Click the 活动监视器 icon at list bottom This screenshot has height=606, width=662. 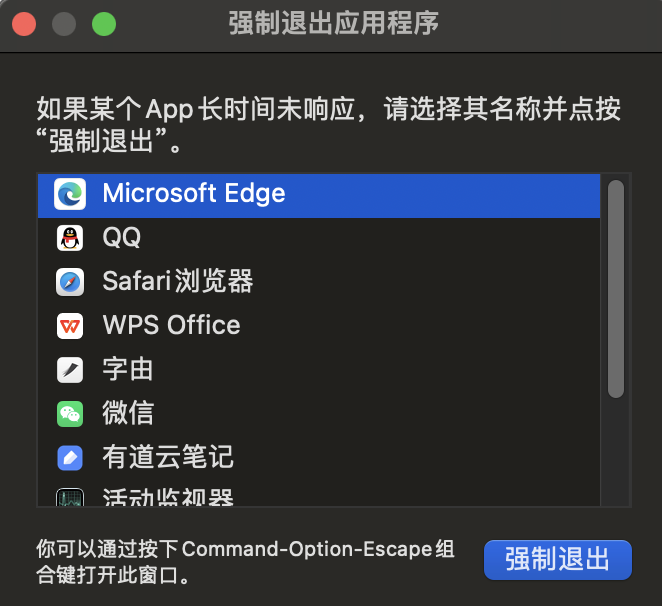click(70, 498)
